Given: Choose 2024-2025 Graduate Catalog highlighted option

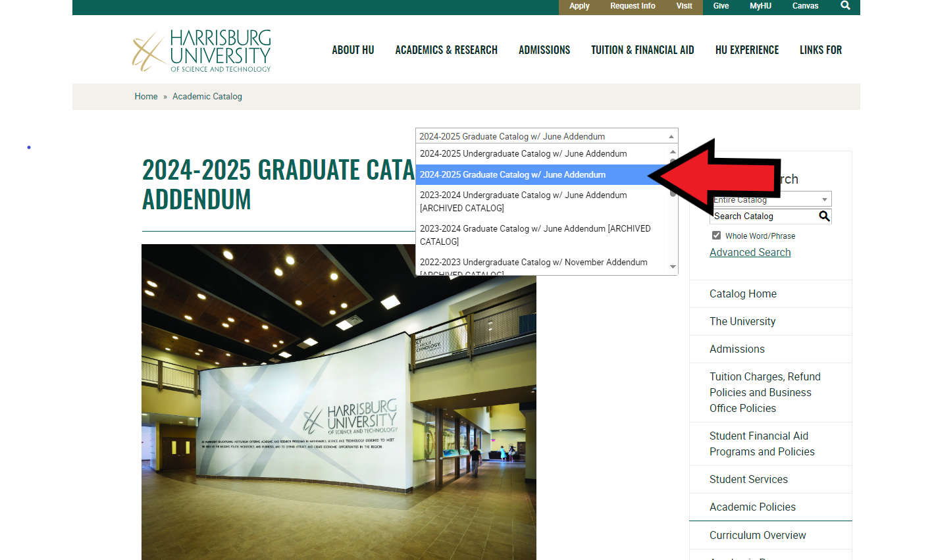Looking at the screenshot, I should 542,174.
